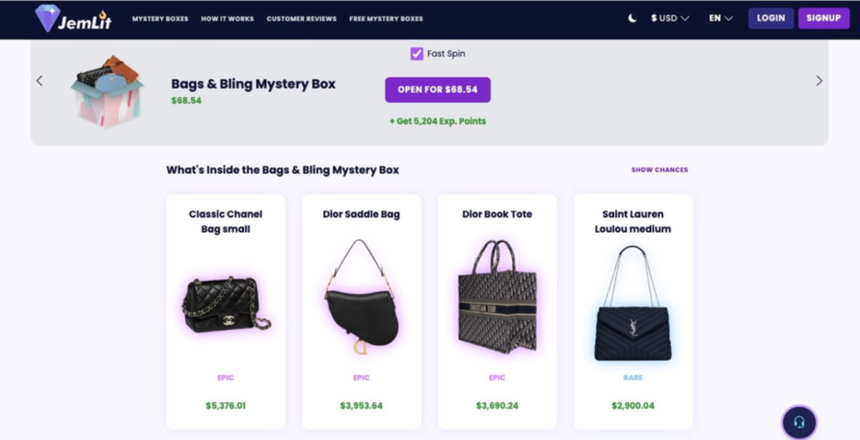Click Open for $68.54 button
The image size is (860, 440).
(x=438, y=89)
